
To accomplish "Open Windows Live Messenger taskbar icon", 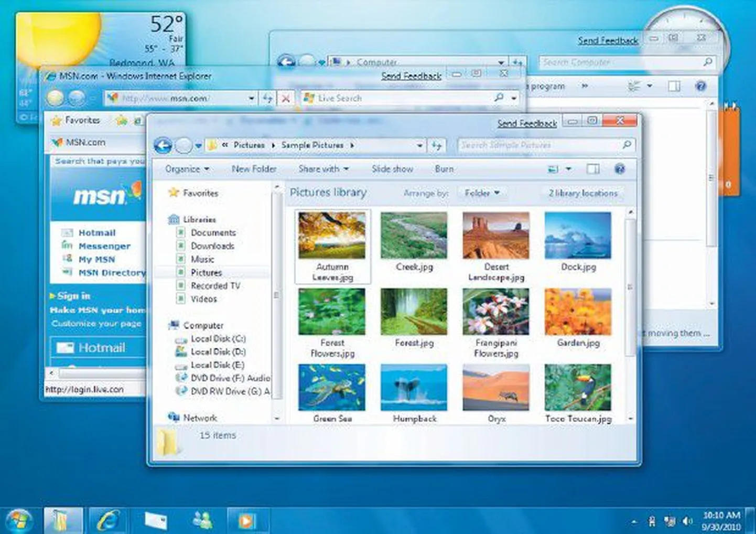I will (x=202, y=520).
